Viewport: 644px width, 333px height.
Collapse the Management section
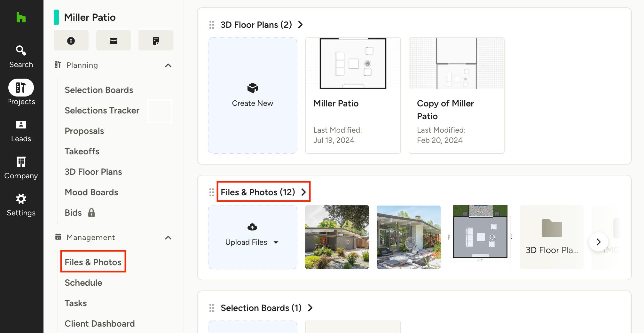click(168, 238)
